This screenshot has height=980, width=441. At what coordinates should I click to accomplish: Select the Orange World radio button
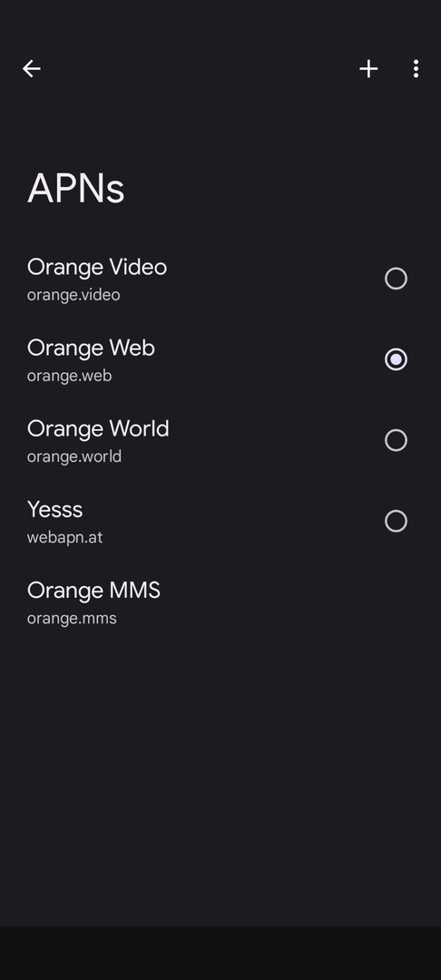396,440
